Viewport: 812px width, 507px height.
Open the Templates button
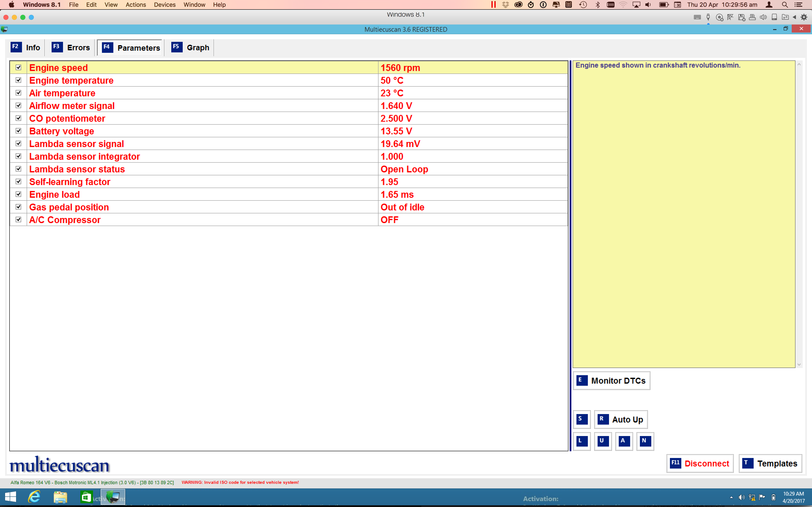pyautogui.click(x=770, y=463)
